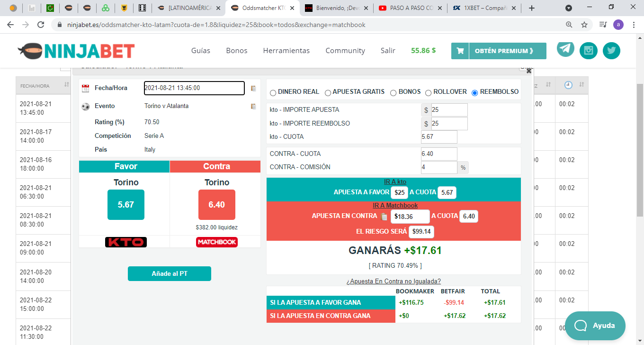
Task: Reload the page
Action: [x=41, y=25]
